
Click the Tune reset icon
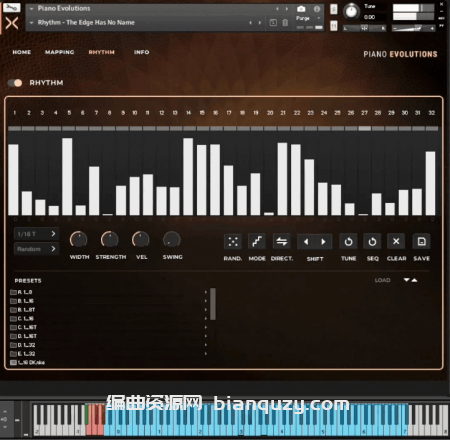click(x=348, y=242)
